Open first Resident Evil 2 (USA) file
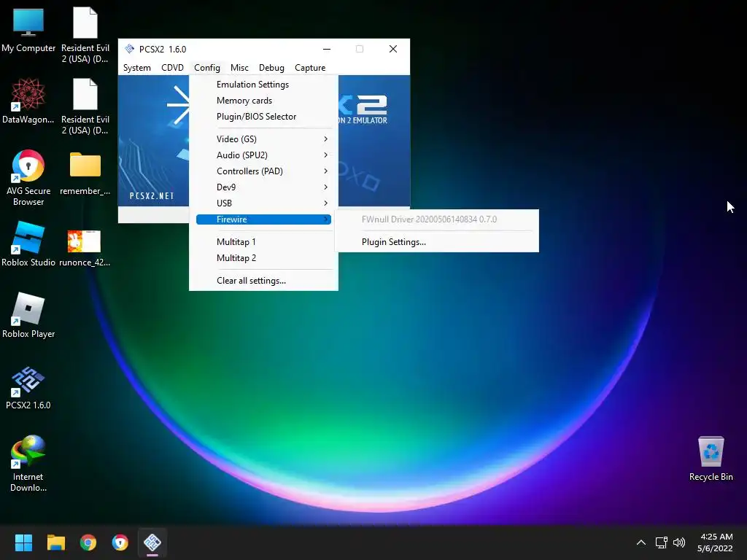The height and width of the screenshot is (560, 747). [85, 34]
